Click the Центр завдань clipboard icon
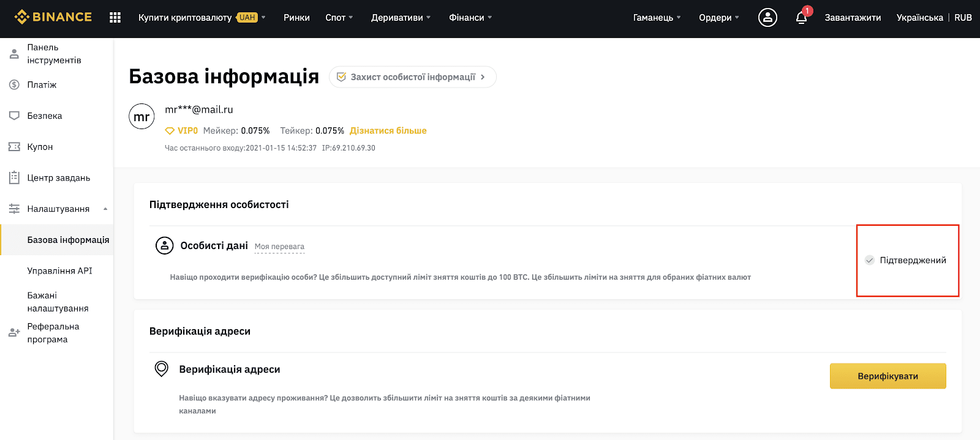The height and width of the screenshot is (440, 980). point(14,177)
